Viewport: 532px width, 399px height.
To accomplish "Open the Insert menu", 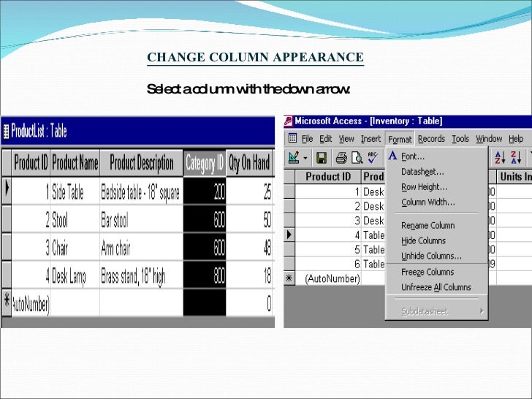I will pos(370,139).
